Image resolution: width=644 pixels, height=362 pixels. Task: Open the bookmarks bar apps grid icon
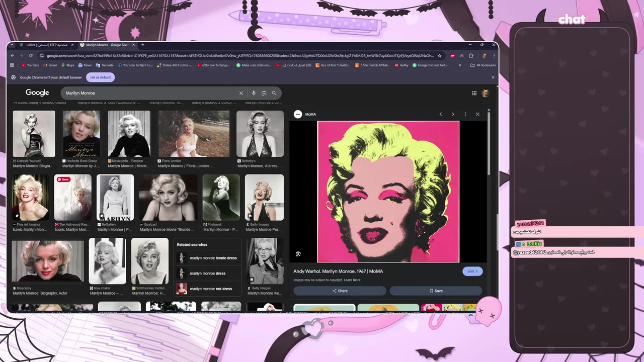(12, 65)
